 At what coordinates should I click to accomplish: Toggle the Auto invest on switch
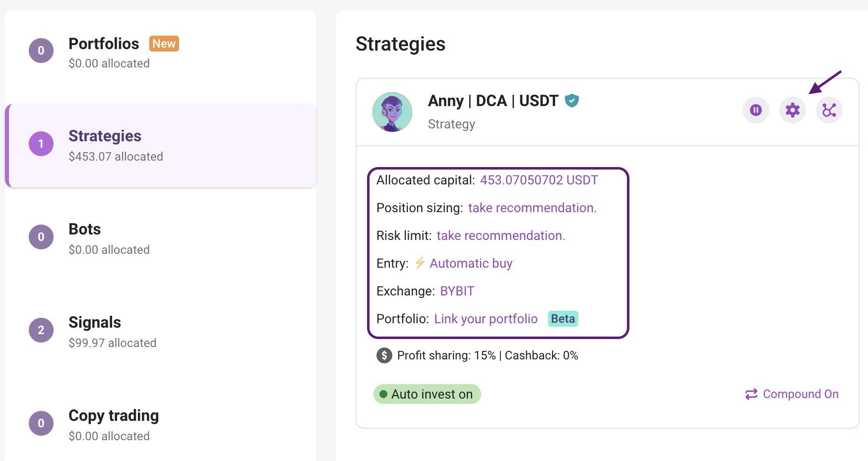427,394
